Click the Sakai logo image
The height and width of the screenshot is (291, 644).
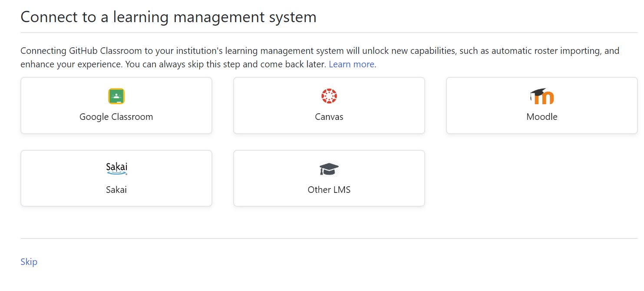[x=116, y=169]
